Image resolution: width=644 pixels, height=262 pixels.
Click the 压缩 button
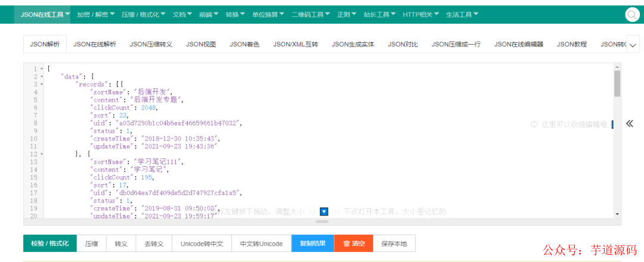pos(92,244)
